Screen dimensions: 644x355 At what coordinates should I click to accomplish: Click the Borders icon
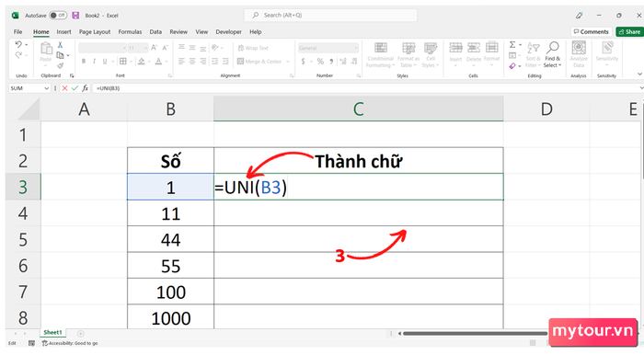click(122, 62)
